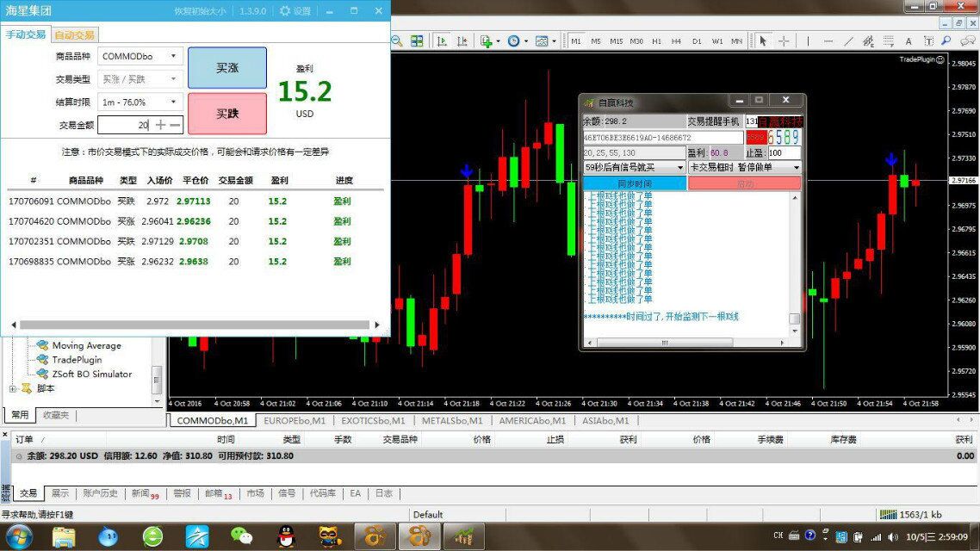Image resolution: width=980 pixels, height=551 pixels.
Task: Open WeChat from the taskbar
Action: (x=242, y=536)
